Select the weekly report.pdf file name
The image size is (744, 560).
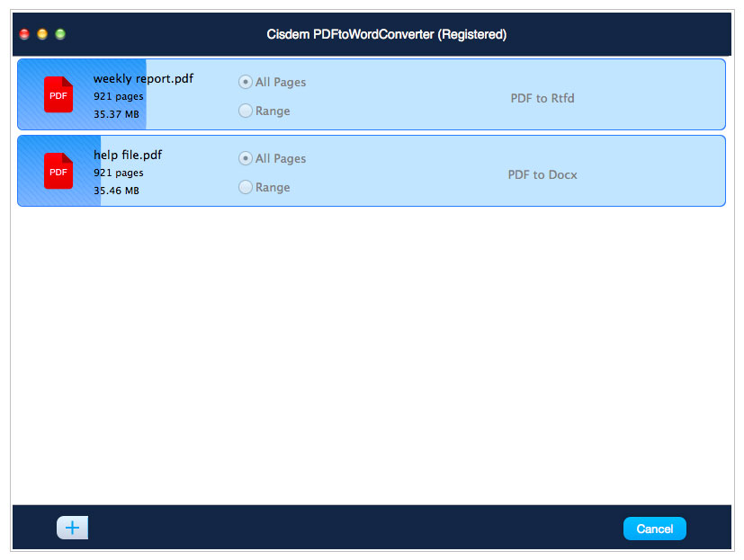point(143,79)
